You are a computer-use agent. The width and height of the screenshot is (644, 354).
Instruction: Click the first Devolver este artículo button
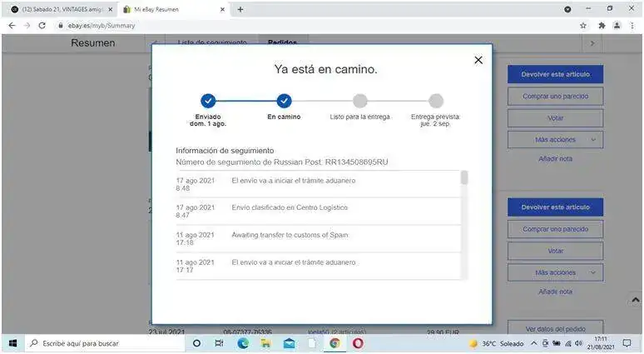click(555, 73)
